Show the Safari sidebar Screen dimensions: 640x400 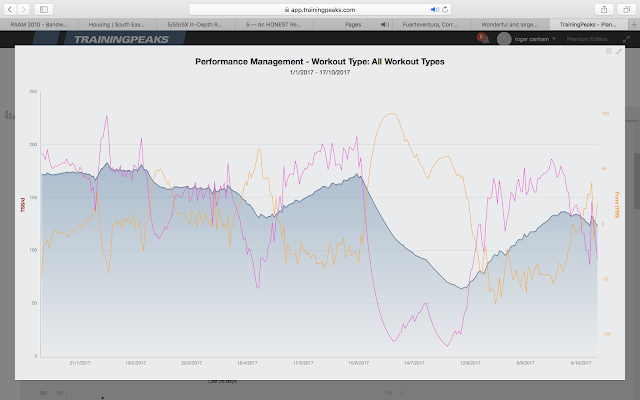44,9
